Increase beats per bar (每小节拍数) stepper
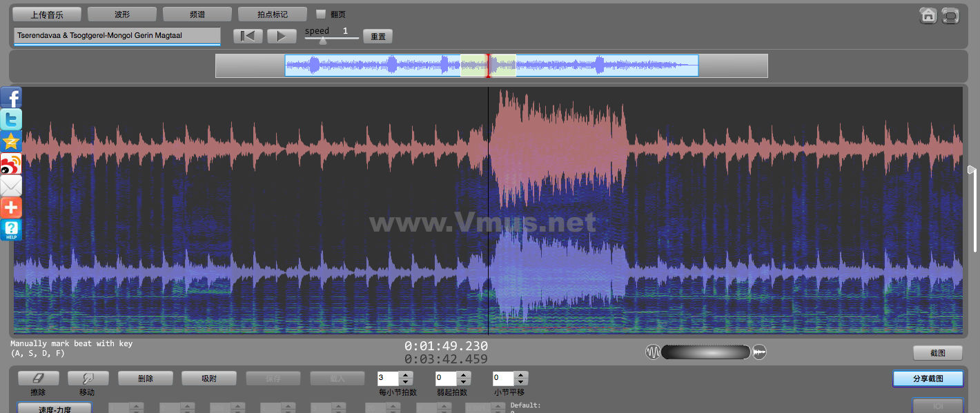 [405, 375]
